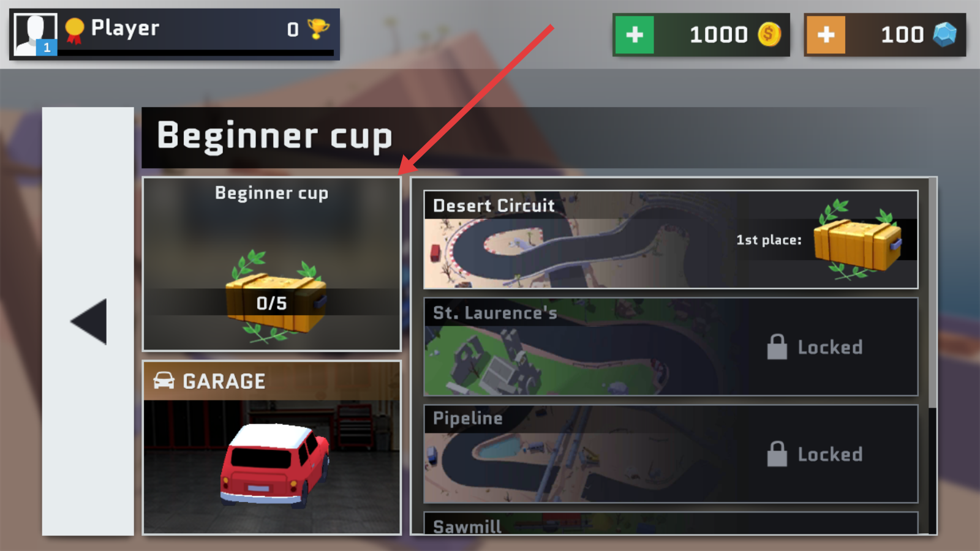The image size is (980, 551).
Task: Click the car icon beside GARAGE
Action: click(x=164, y=381)
